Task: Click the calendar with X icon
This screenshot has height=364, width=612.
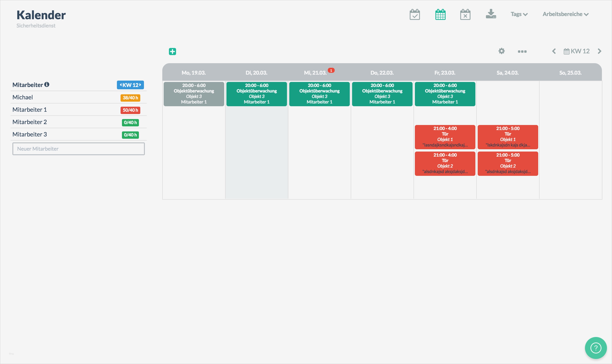Action: tap(465, 15)
